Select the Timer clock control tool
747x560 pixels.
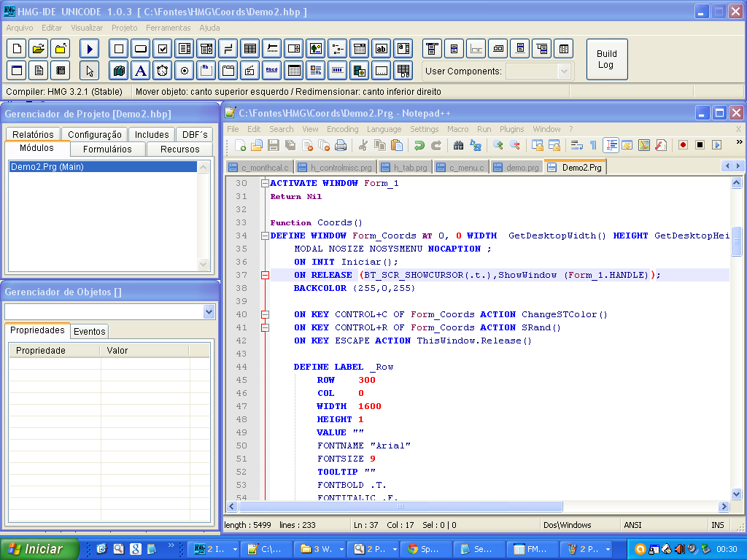(163, 71)
